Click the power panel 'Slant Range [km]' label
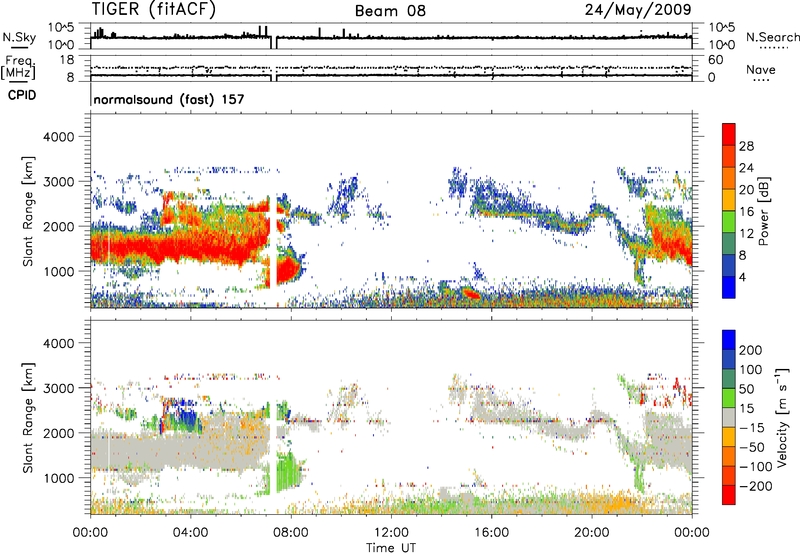Screen dimensions: 800x554 pyautogui.click(x=28, y=212)
